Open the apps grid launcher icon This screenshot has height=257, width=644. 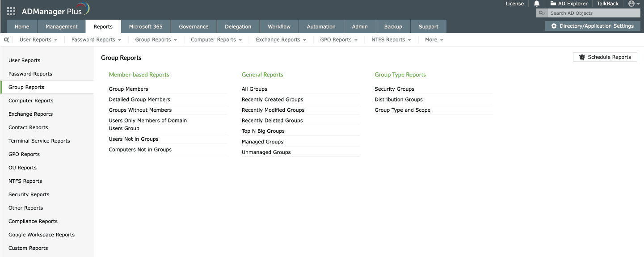click(11, 11)
